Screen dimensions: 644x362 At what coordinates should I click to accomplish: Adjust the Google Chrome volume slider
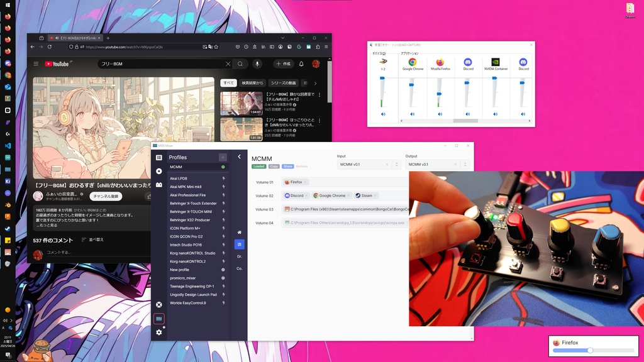point(411,85)
